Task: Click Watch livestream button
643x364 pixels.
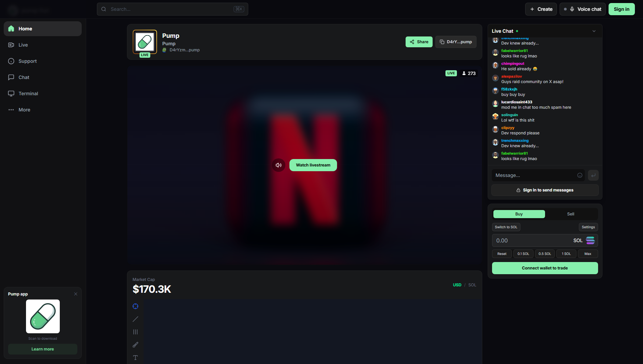Action: tap(313, 165)
